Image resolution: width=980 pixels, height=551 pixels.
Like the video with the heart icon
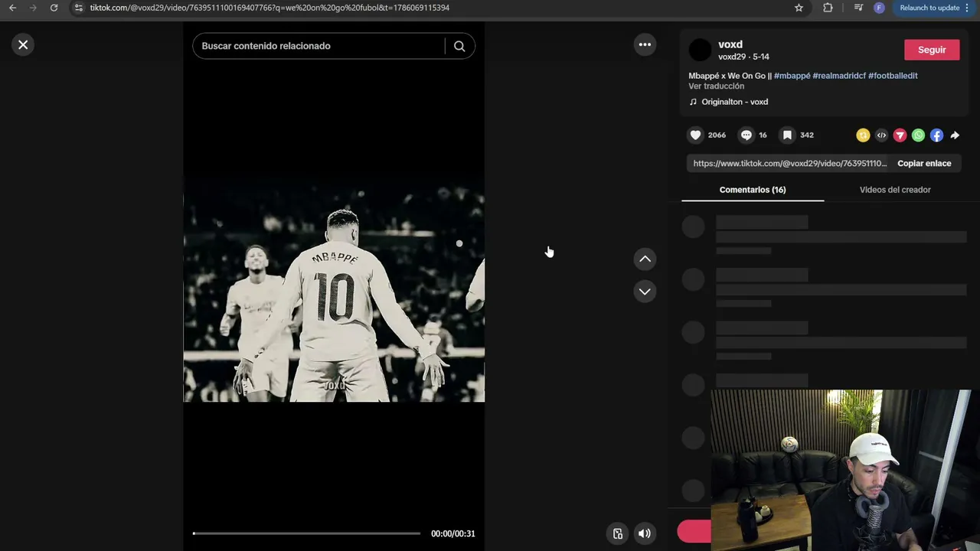(x=695, y=135)
